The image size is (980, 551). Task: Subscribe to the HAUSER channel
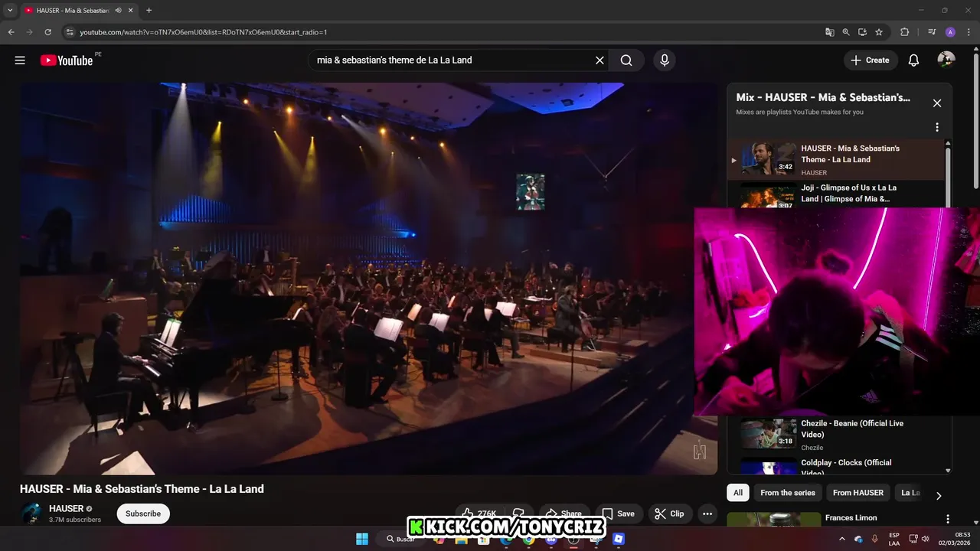(143, 514)
